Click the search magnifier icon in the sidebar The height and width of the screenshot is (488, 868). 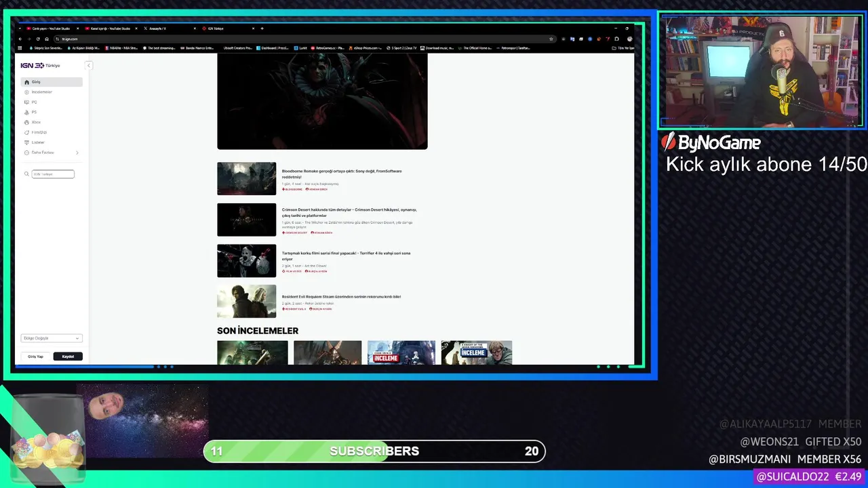tap(27, 174)
